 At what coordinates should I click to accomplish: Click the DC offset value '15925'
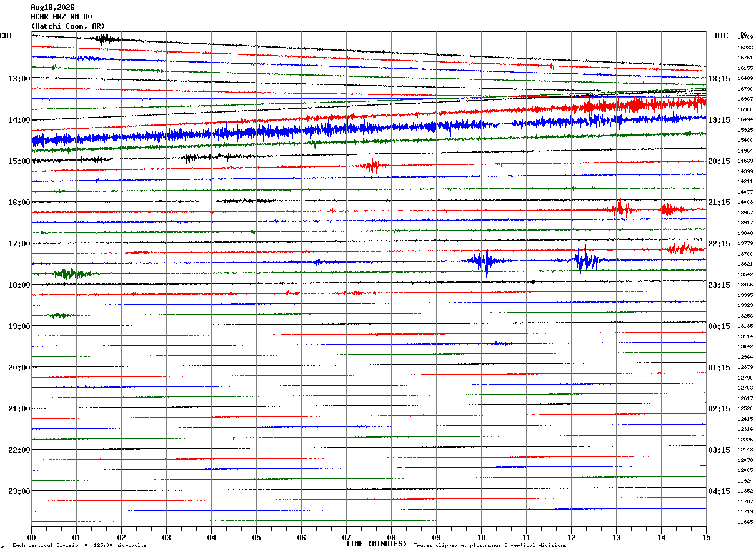[745, 130]
